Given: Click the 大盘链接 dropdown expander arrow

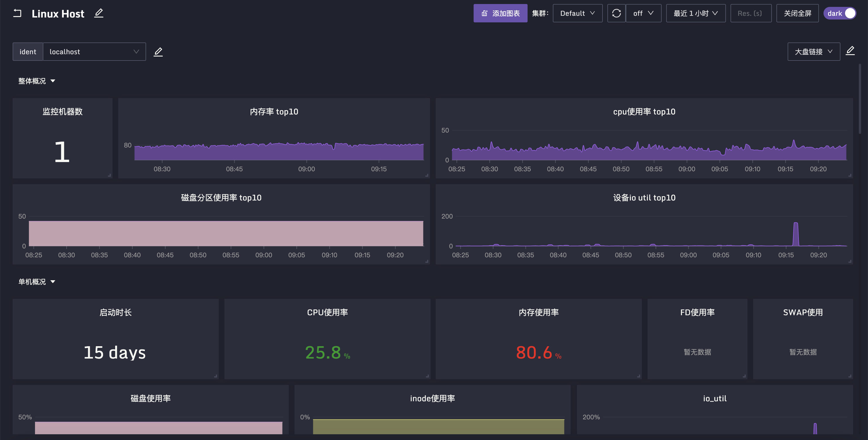Looking at the screenshot, I should point(830,52).
